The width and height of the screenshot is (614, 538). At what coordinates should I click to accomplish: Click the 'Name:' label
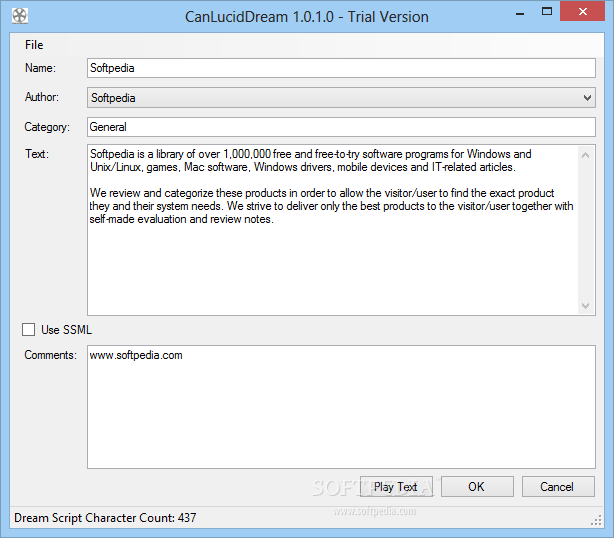(40, 68)
